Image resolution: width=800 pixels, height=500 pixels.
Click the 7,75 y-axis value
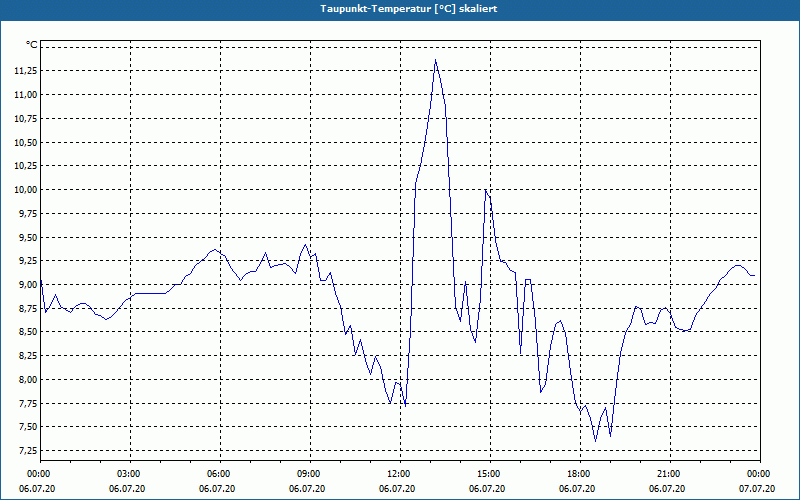[x=28, y=404]
